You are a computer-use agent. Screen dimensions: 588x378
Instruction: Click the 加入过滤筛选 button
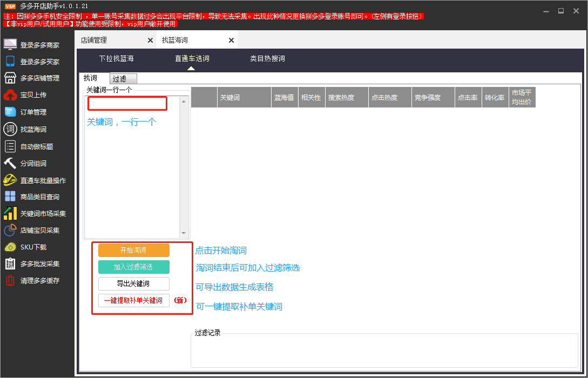click(x=133, y=267)
